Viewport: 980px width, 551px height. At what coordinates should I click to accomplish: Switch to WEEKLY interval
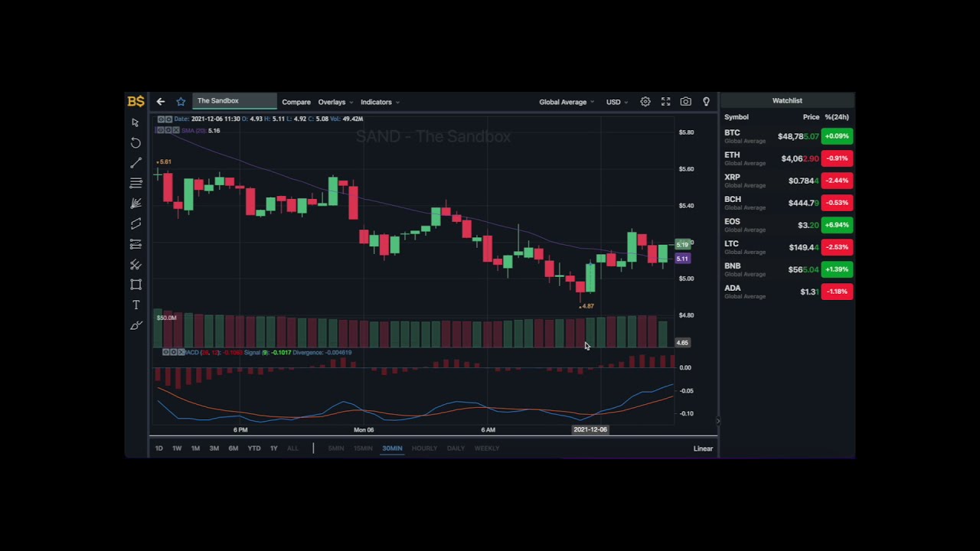point(487,448)
